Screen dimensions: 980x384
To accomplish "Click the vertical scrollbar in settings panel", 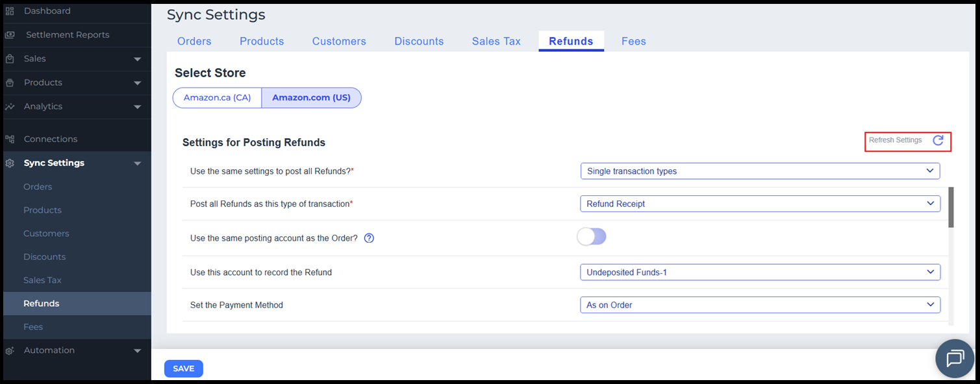I will click(x=951, y=208).
